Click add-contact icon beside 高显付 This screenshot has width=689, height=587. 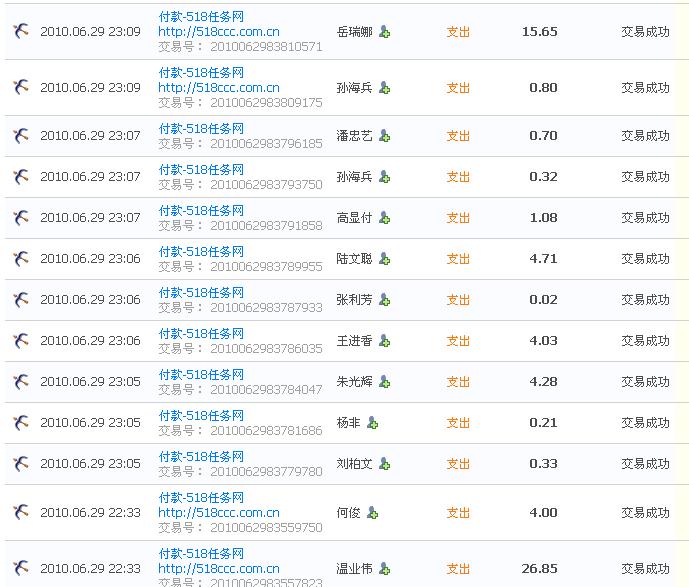(385, 218)
